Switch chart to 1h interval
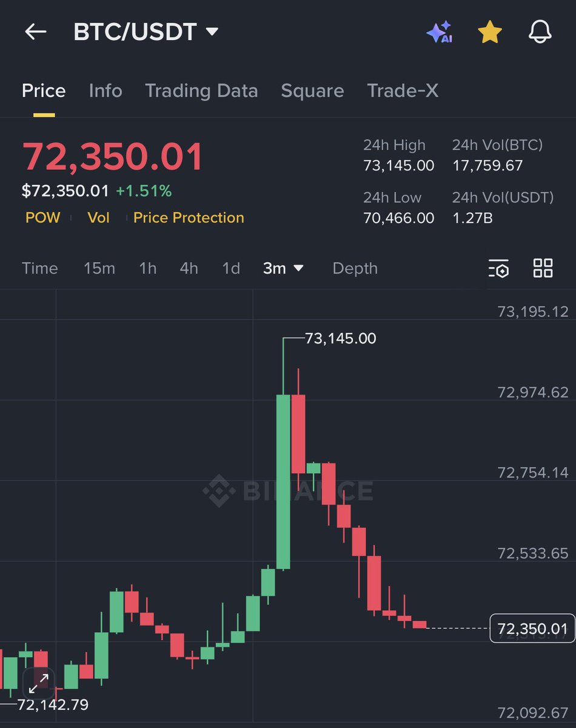The image size is (576, 728). pos(147,268)
